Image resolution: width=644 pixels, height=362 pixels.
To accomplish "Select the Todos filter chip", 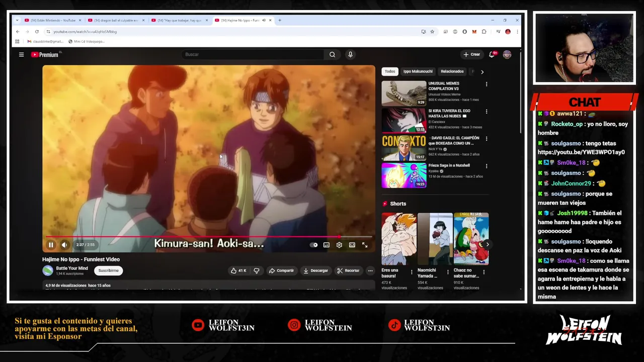I will pos(390,71).
